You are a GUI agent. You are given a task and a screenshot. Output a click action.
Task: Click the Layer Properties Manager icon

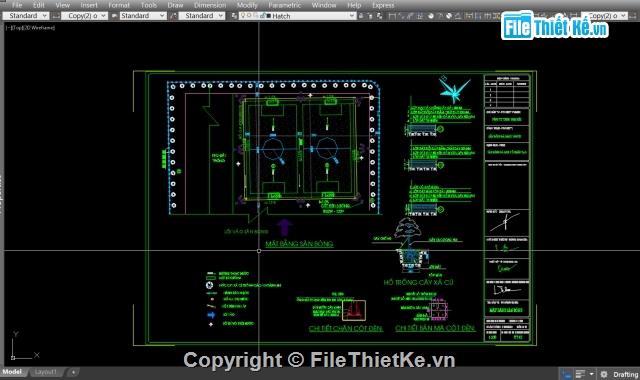pyautogui.click(x=234, y=16)
